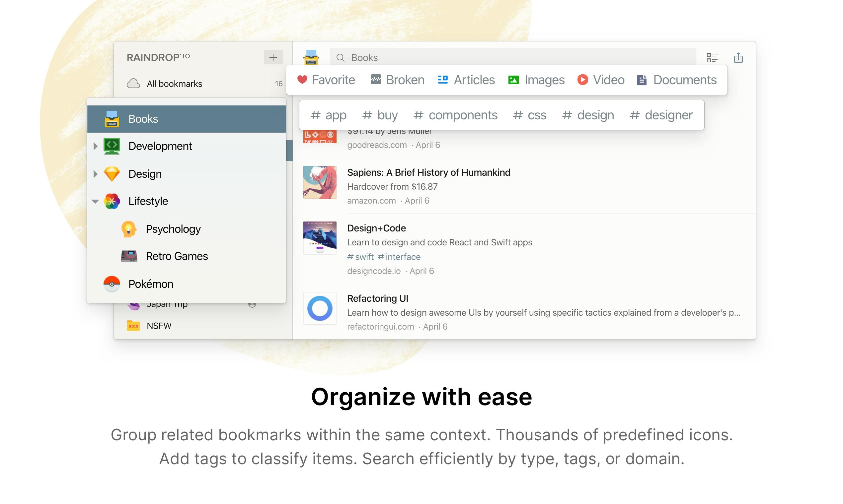The image size is (843, 504).
Task: Open Sapiens: A Brief History of Humankind
Action: pos(429,172)
